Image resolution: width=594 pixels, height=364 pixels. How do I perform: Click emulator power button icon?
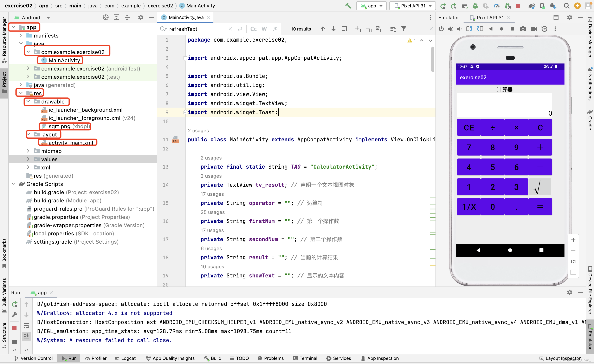441,29
